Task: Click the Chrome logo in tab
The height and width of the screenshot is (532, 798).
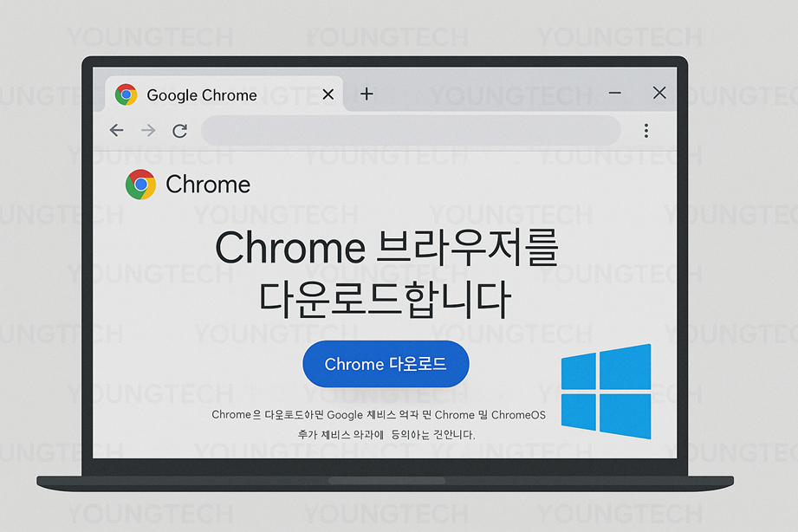Action: tap(127, 94)
